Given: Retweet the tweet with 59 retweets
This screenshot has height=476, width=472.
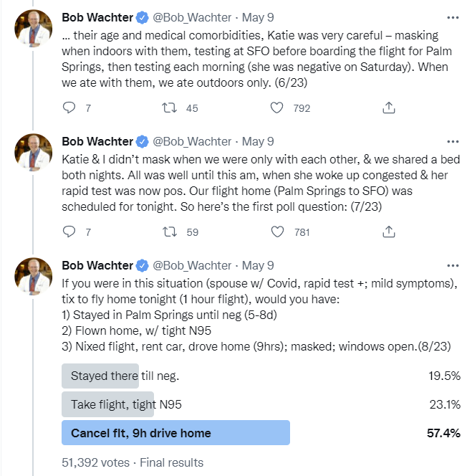Looking at the screenshot, I should 170,232.
